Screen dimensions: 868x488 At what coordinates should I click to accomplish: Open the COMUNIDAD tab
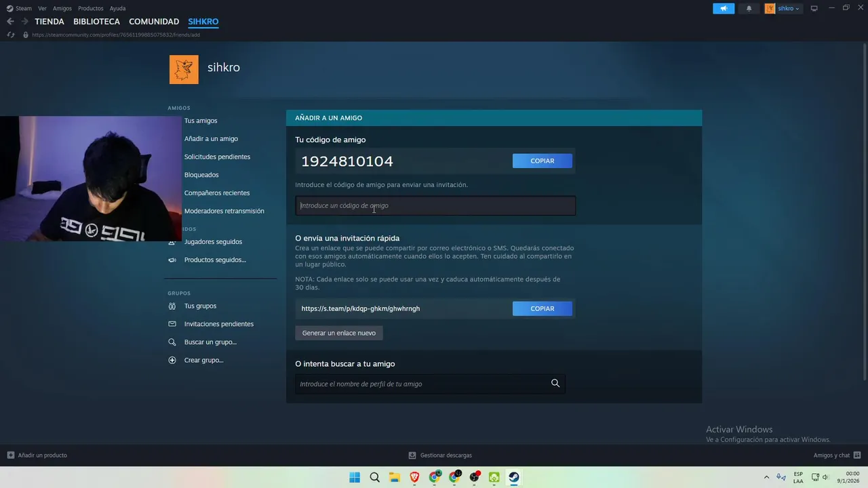click(x=154, y=22)
